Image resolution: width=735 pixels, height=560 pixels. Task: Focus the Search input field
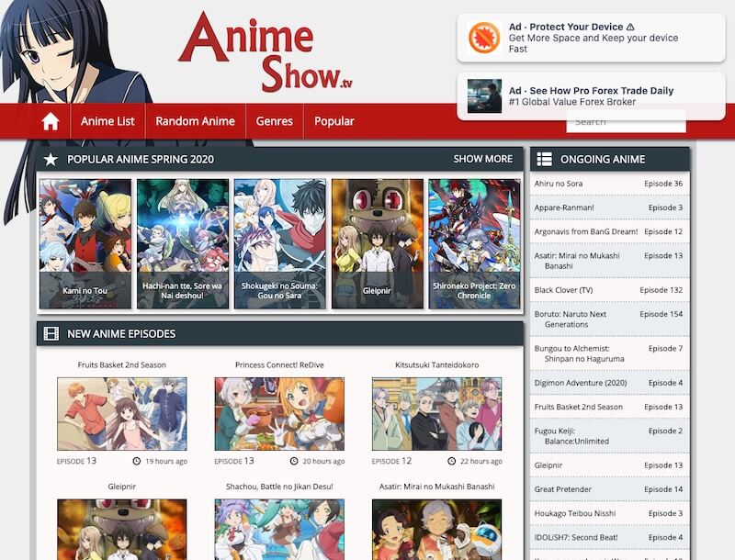coord(626,122)
